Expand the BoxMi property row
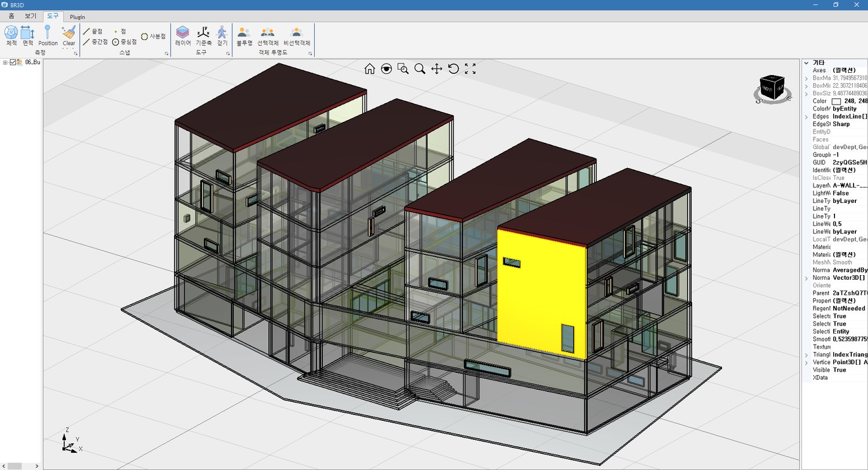Image resolution: width=868 pixels, height=470 pixels. [x=806, y=86]
